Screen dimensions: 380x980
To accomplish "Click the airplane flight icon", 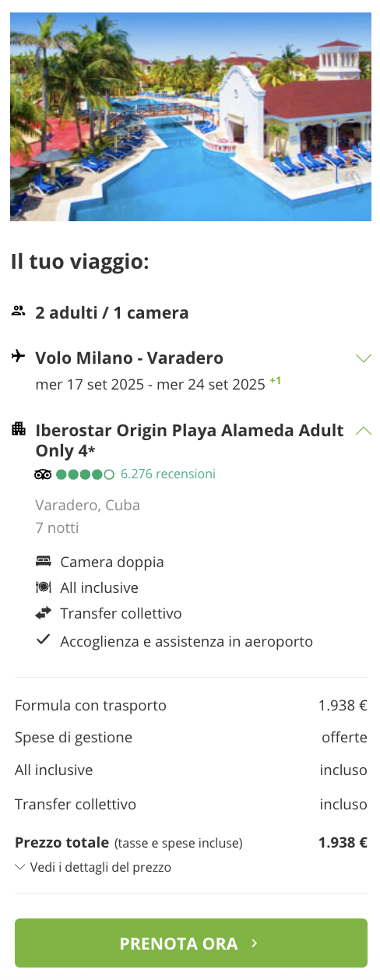I will point(19,357).
